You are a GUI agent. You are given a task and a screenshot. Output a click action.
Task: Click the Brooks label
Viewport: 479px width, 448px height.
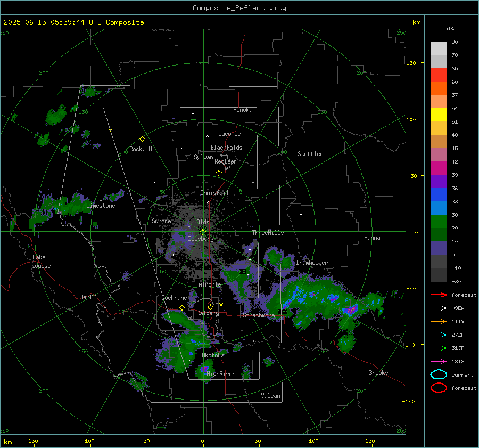click(x=378, y=373)
